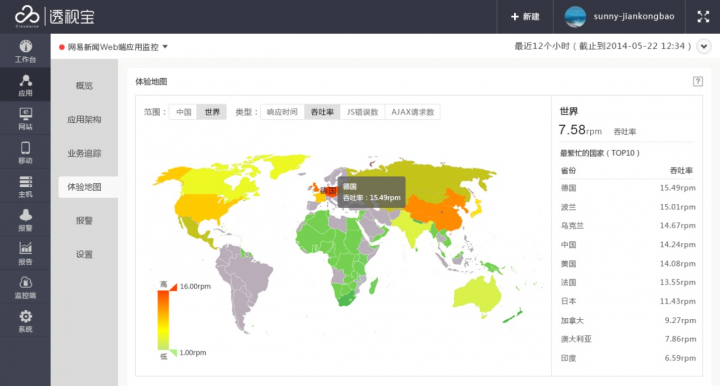This screenshot has width=720, height=386.
Task: Open the 设置 menu item
Action: coord(84,254)
